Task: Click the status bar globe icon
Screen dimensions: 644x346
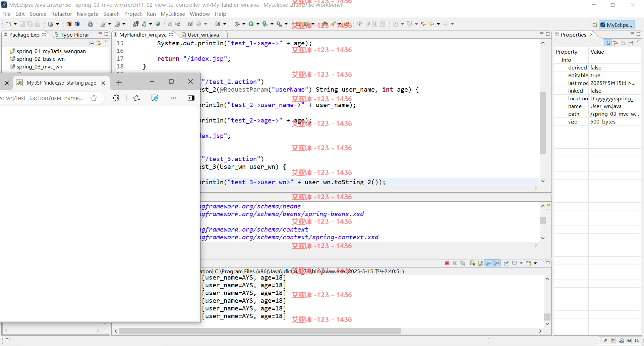Action: pos(629,341)
